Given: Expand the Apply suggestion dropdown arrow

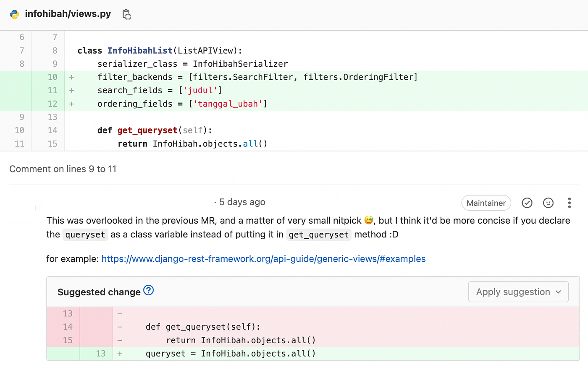Looking at the screenshot, I should [559, 292].
